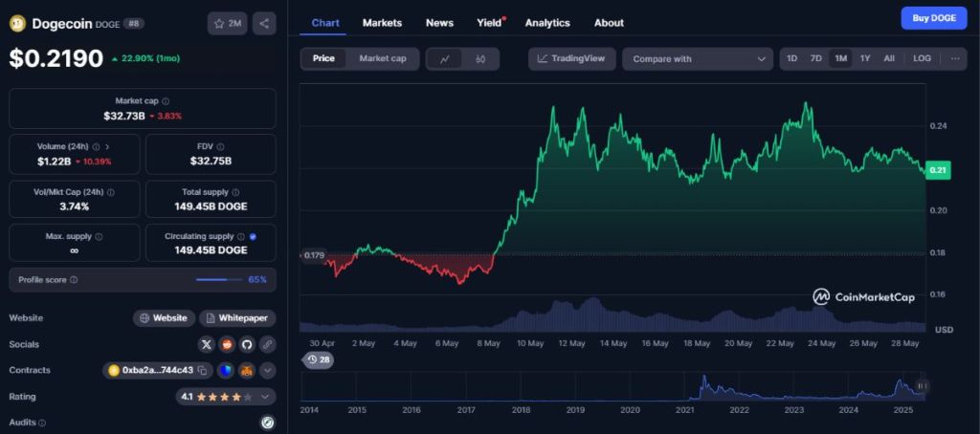Click the MetaMask fox icon

pos(247,370)
